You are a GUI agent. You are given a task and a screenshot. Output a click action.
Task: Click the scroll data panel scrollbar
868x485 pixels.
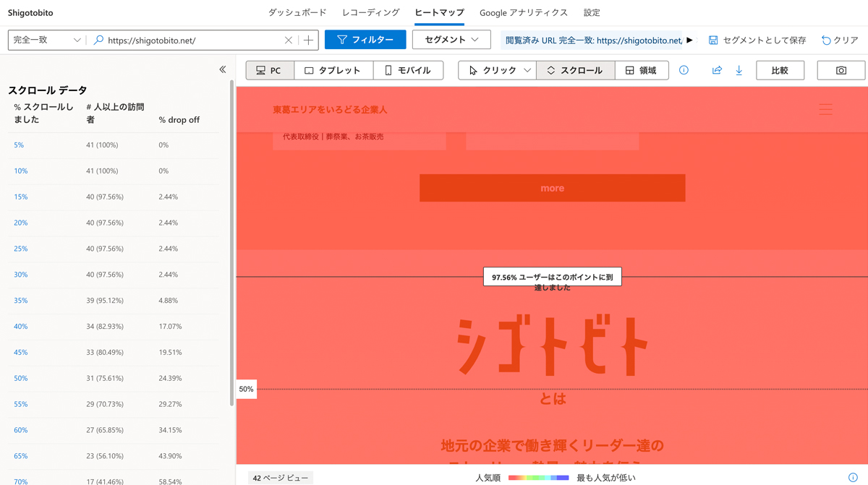[x=231, y=243]
